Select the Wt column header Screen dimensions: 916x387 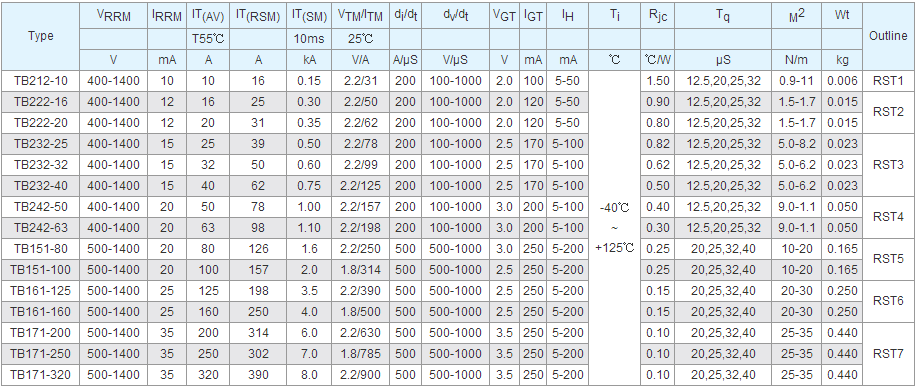tap(842, 16)
